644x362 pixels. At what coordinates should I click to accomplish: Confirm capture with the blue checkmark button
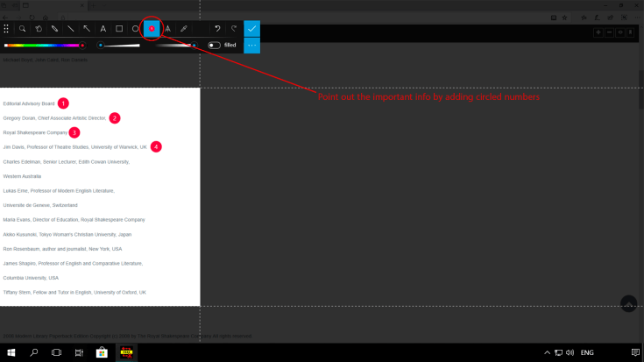pos(252,29)
